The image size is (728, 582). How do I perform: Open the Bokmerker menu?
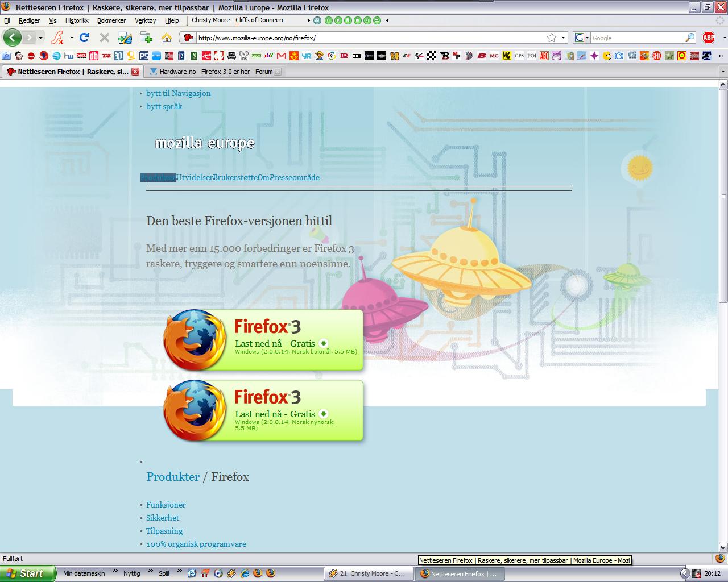(x=111, y=20)
